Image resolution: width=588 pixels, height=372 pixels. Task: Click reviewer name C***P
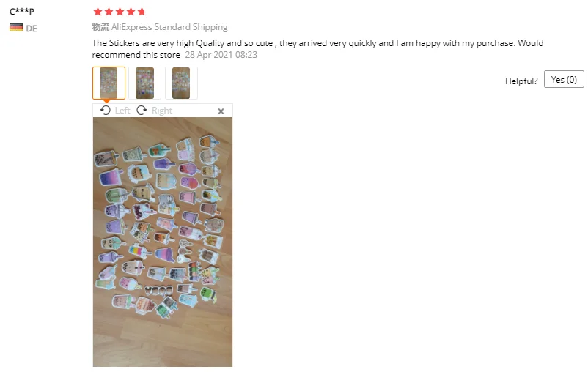tap(22, 11)
